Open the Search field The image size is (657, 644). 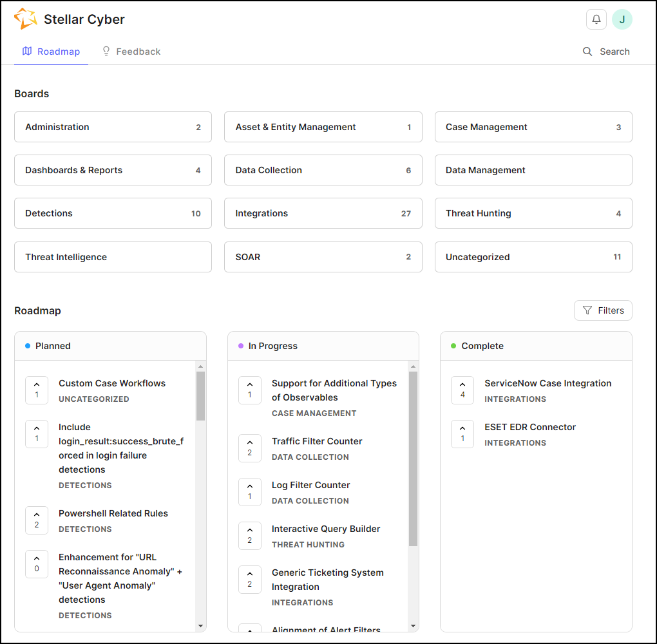pyautogui.click(x=606, y=52)
